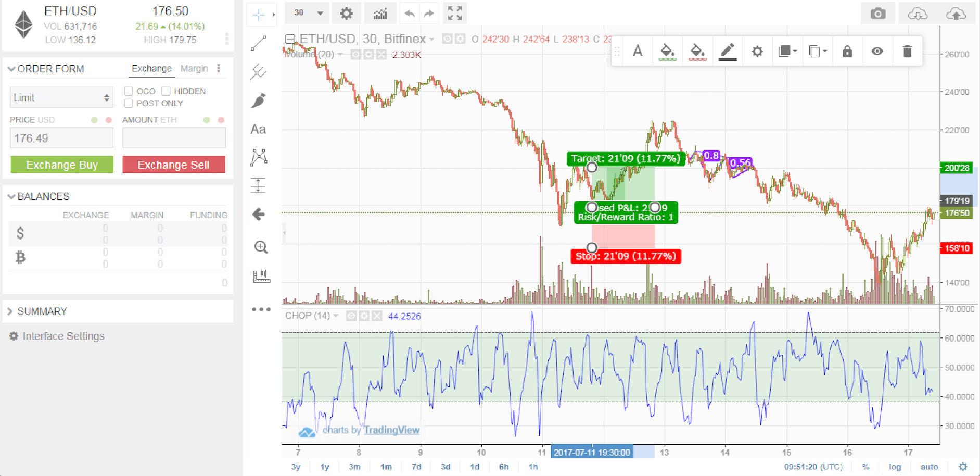The width and height of the screenshot is (980, 476).
Task: Toggle visibility of ETH/USD main series
Action: tap(447, 39)
